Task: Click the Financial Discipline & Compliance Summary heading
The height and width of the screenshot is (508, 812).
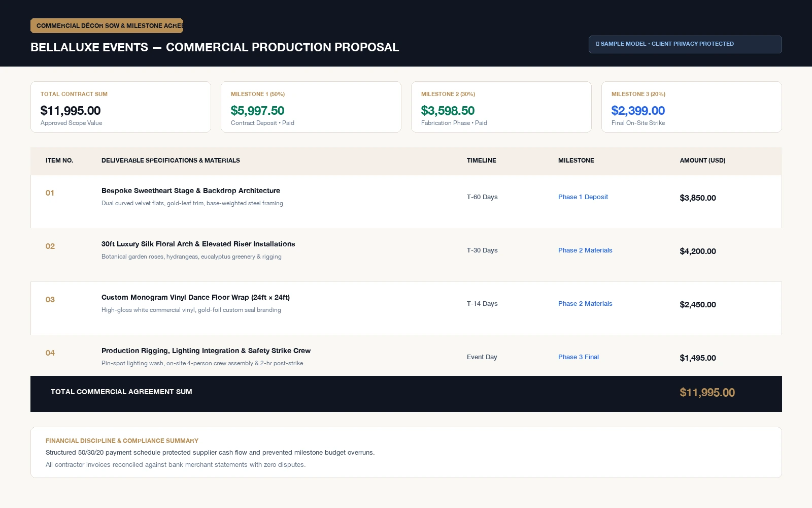Action: click(122, 441)
